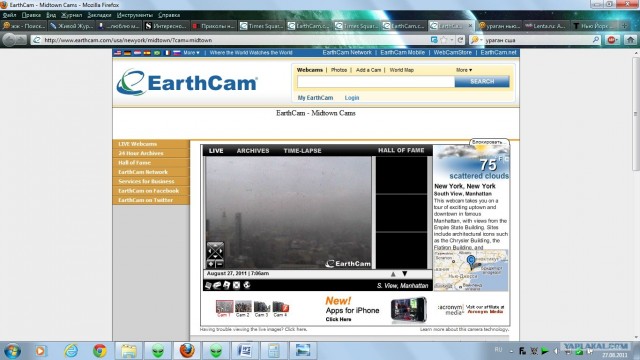
Task: Click the globe icon in player toolbar
Action: coord(247,285)
